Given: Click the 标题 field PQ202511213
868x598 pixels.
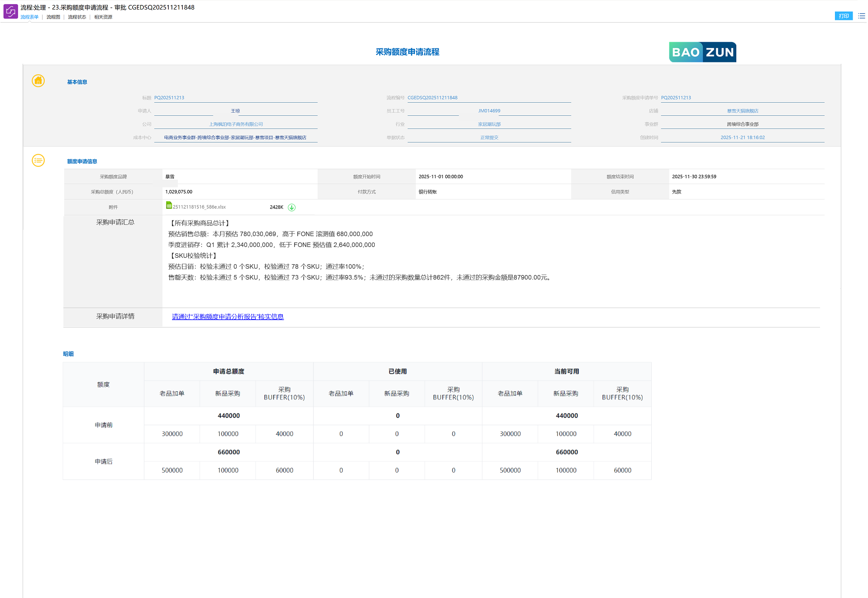Looking at the screenshot, I should click(169, 98).
